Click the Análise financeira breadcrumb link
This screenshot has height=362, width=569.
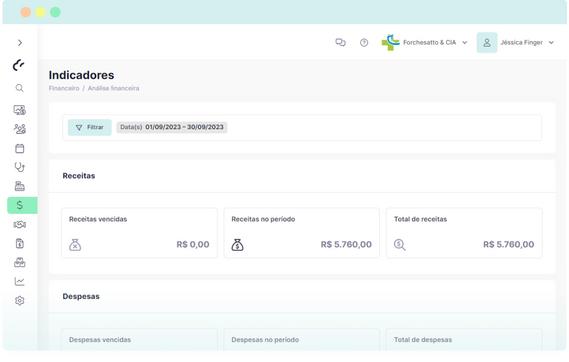pyautogui.click(x=113, y=88)
